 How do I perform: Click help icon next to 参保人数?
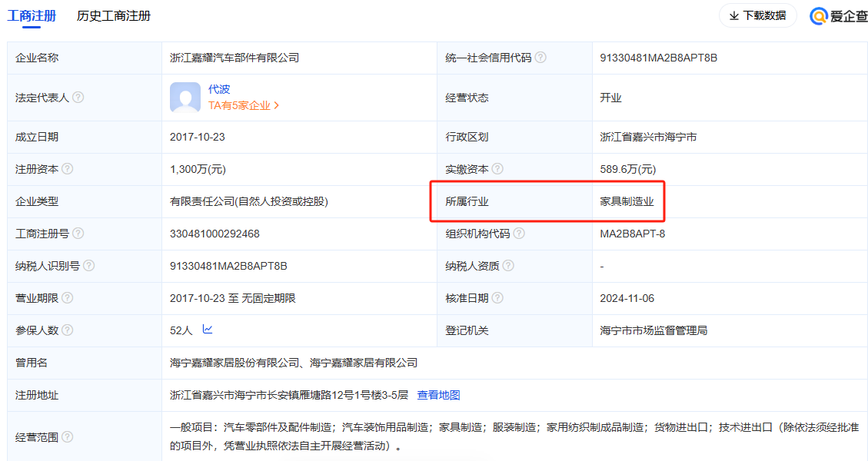(68, 330)
